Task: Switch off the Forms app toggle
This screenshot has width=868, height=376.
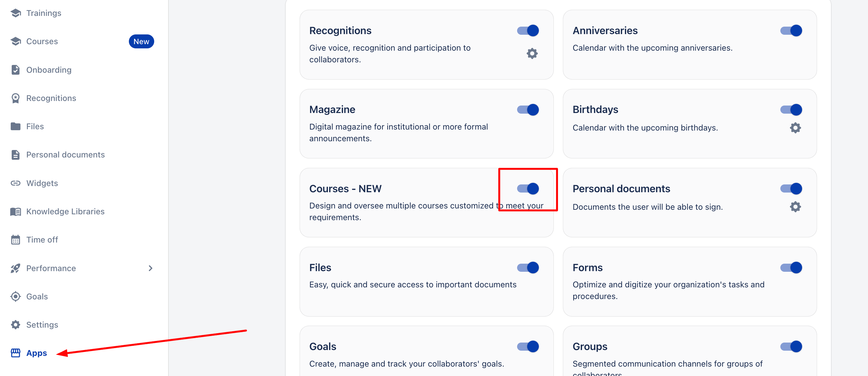Action: pyautogui.click(x=791, y=268)
